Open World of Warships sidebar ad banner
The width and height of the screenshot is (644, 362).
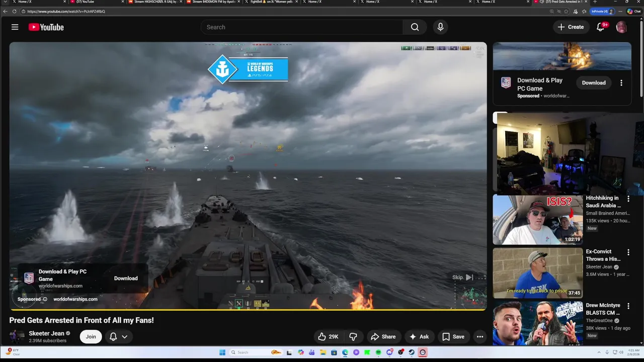[x=562, y=56]
